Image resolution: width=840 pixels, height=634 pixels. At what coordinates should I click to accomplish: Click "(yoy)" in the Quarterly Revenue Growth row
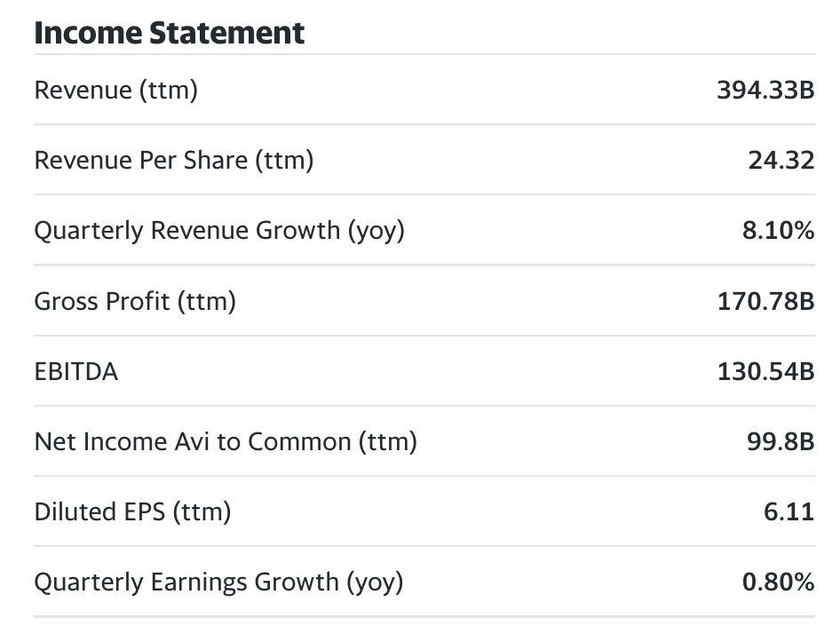pyautogui.click(x=376, y=231)
